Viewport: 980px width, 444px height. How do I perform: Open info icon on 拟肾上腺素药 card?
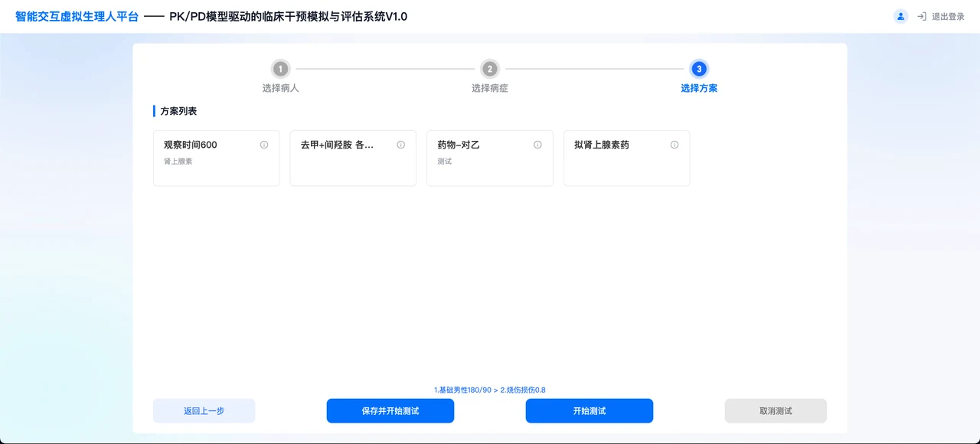tap(675, 145)
